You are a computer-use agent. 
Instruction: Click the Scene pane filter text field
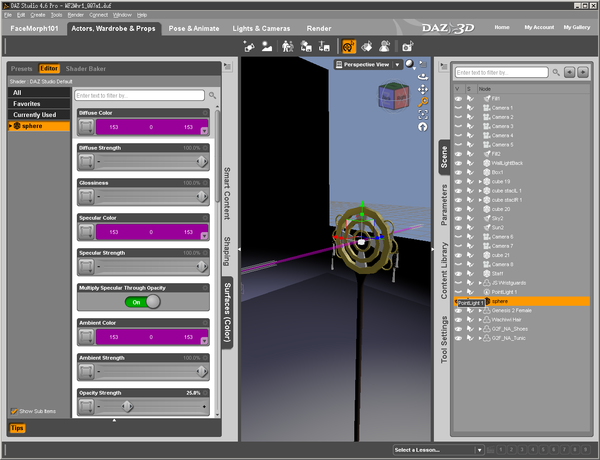[501, 72]
